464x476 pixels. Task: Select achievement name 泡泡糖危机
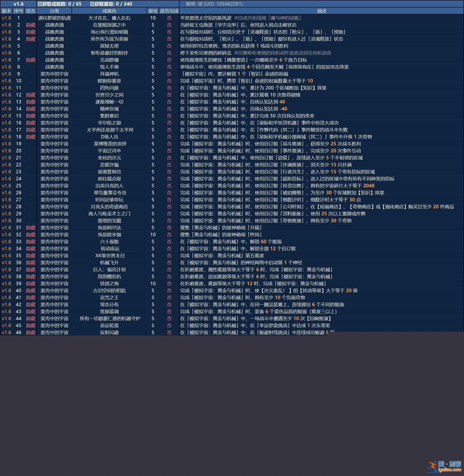pyautogui.click(x=109, y=277)
